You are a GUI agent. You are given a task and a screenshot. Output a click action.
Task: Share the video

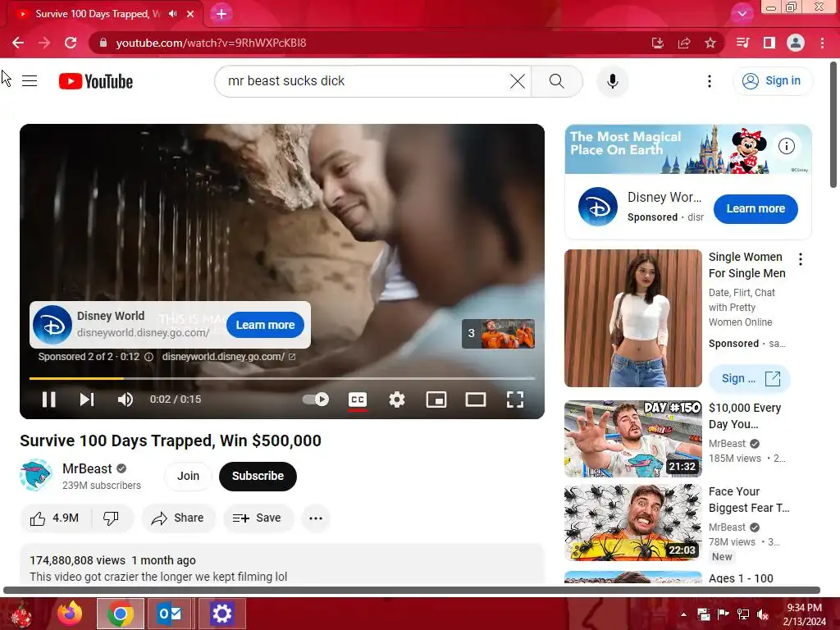(x=178, y=518)
